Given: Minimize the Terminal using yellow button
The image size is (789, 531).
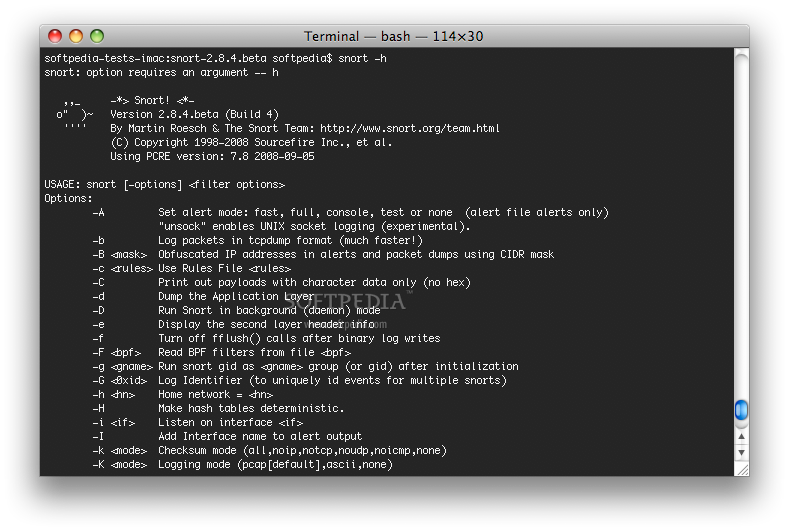Looking at the screenshot, I should 76,36.
